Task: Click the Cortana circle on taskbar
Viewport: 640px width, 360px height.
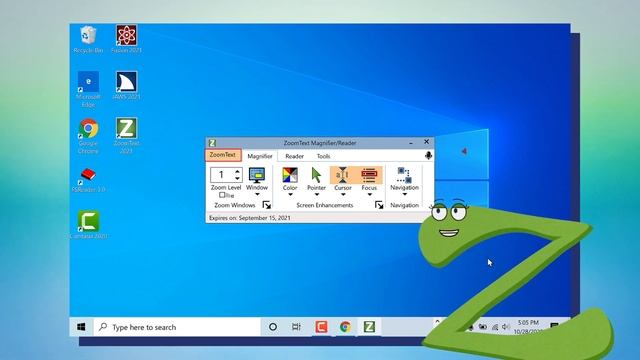Action: pyautogui.click(x=273, y=327)
